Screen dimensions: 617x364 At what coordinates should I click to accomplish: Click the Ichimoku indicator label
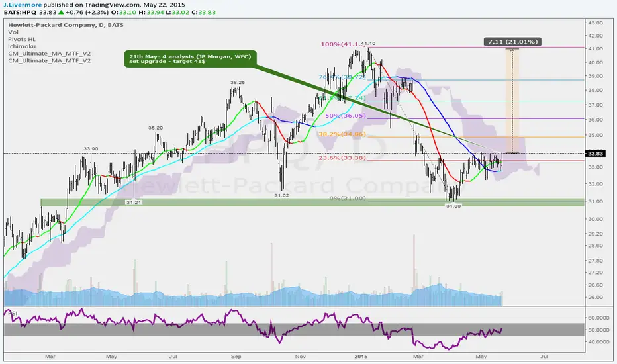pyautogui.click(x=22, y=46)
